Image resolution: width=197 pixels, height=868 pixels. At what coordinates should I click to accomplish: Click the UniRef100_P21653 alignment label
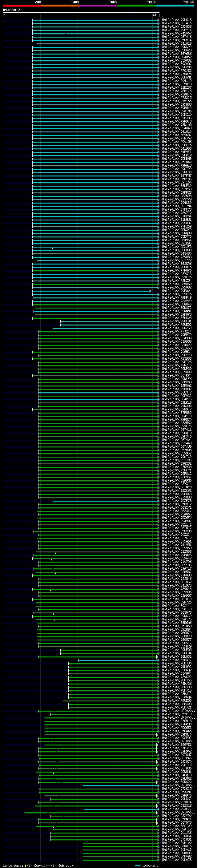tap(177, 348)
